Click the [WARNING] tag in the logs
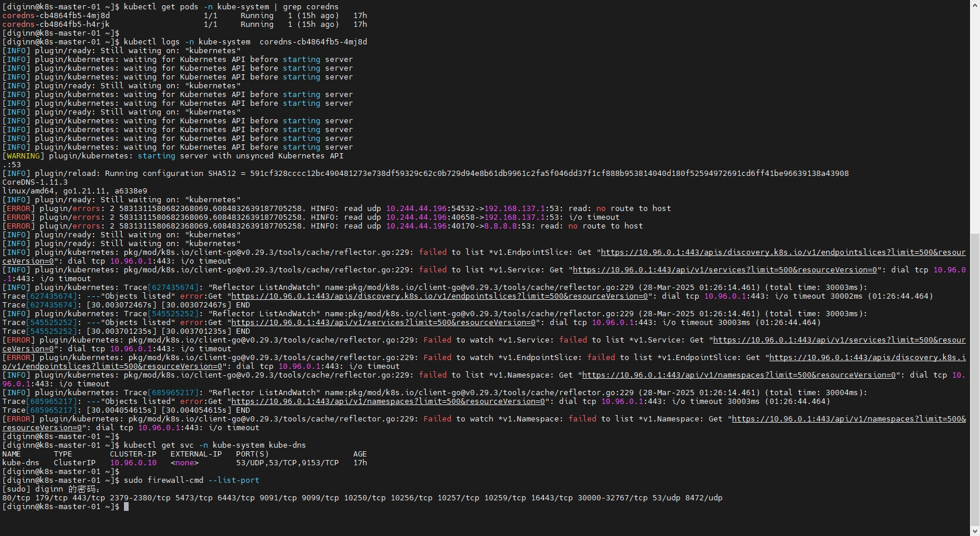980x536 pixels. click(x=23, y=156)
